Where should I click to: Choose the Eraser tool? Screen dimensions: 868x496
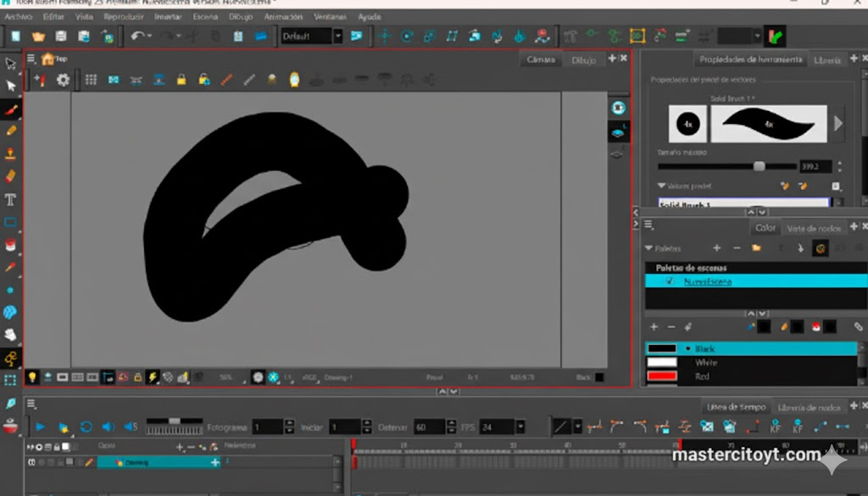pos(11,176)
